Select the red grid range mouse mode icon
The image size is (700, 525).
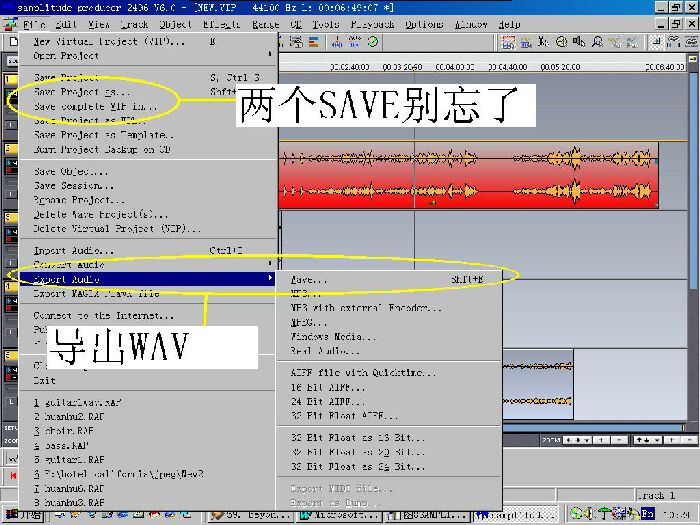508,42
